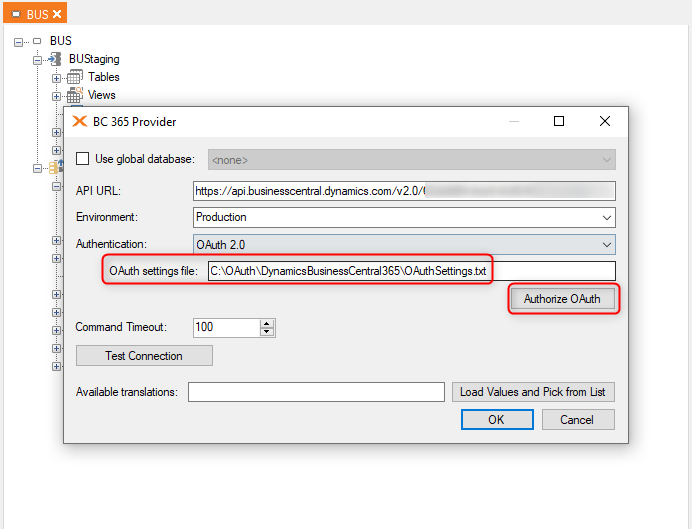
Task: Confirm dialog with OK
Action: click(x=497, y=420)
